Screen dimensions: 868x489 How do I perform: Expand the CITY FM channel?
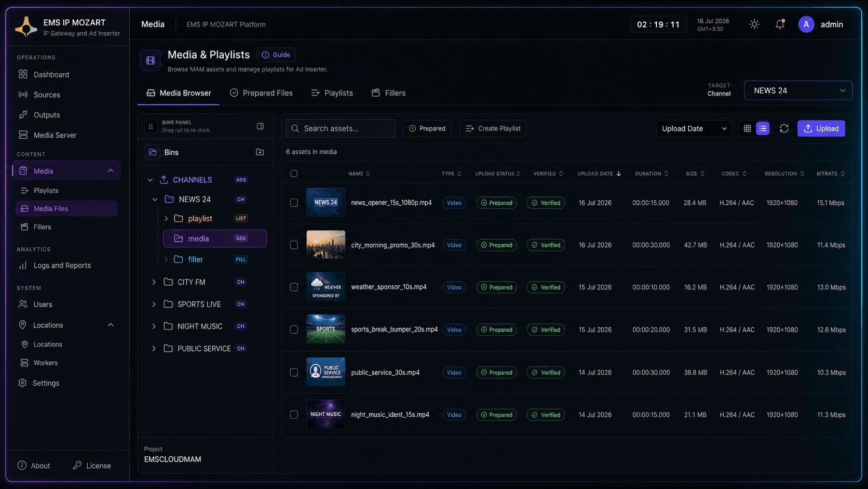click(154, 282)
